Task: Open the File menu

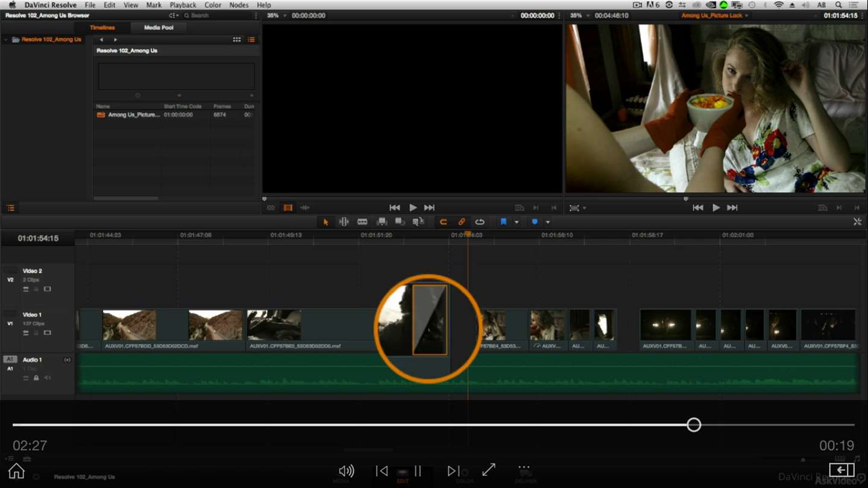Action: click(90, 5)
